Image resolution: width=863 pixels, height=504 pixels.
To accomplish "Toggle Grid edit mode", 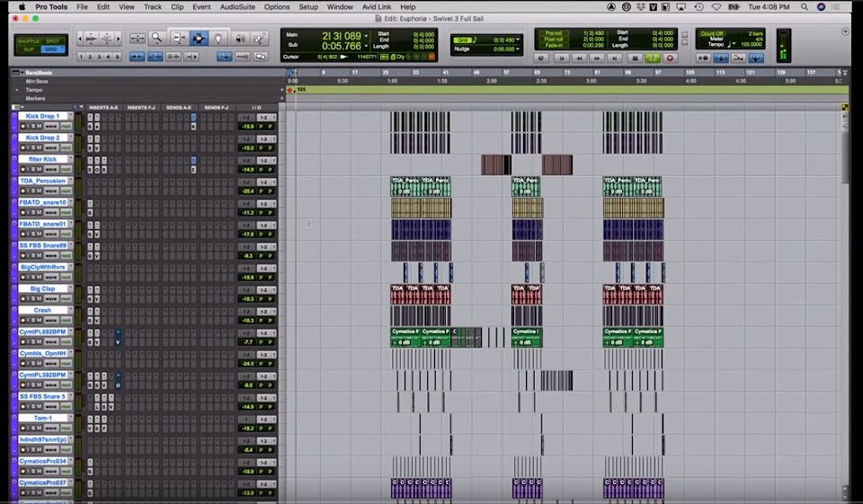I will (x=51, y=49).
